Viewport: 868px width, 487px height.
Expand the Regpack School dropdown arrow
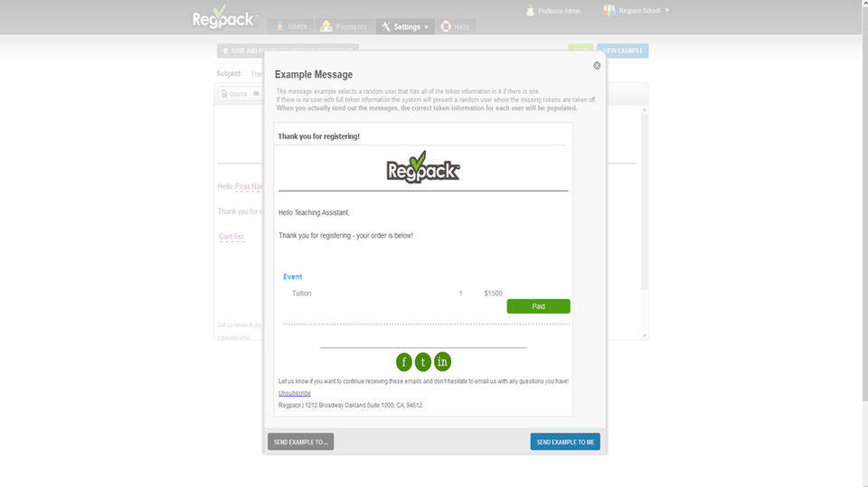click(667, 11)
